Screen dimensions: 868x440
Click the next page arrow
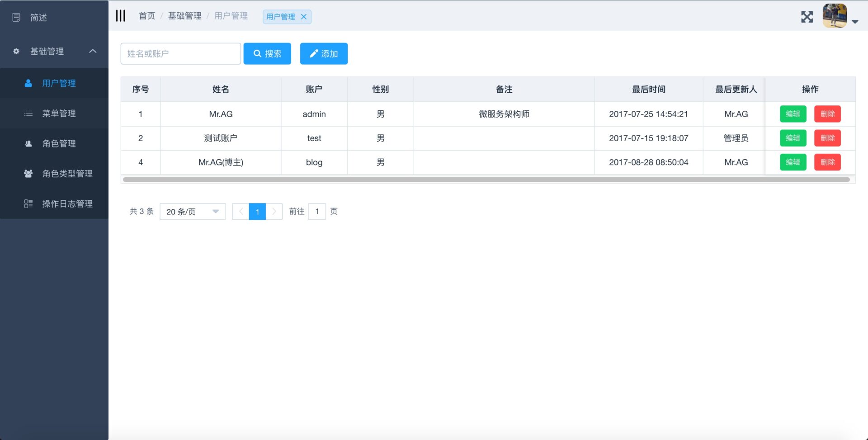pyautogui.click(x=274, y=211)
